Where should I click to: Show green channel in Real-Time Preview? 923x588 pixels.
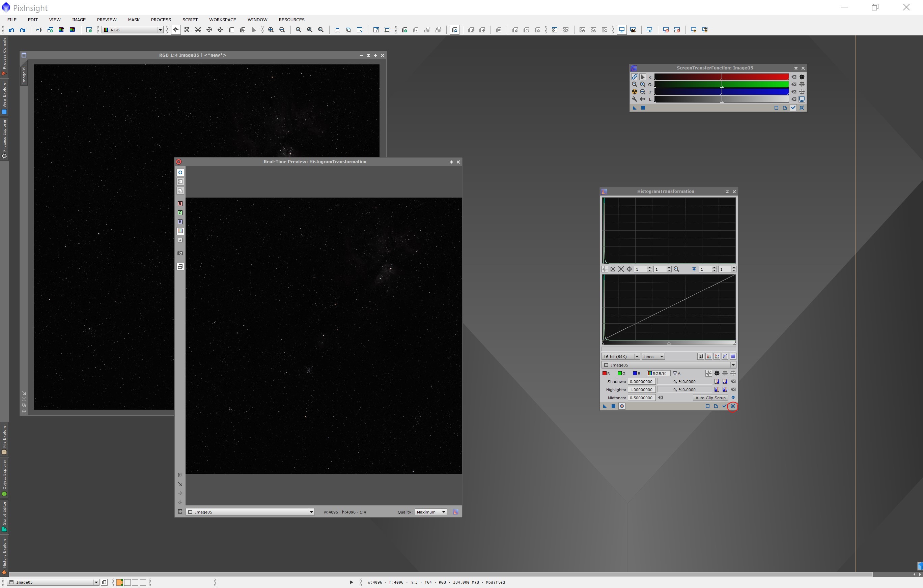tap(180, 213)
